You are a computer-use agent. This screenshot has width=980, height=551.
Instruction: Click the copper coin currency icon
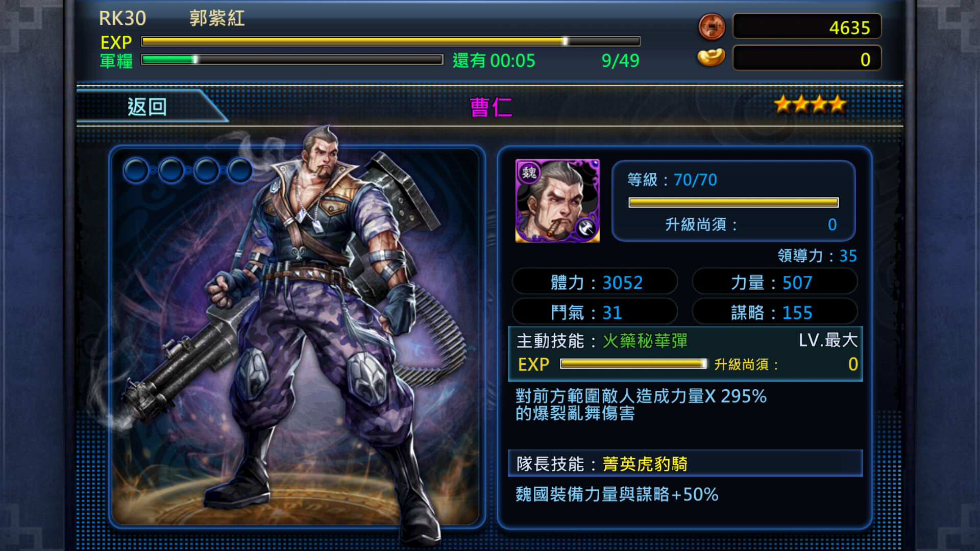(x=712, y=27)
